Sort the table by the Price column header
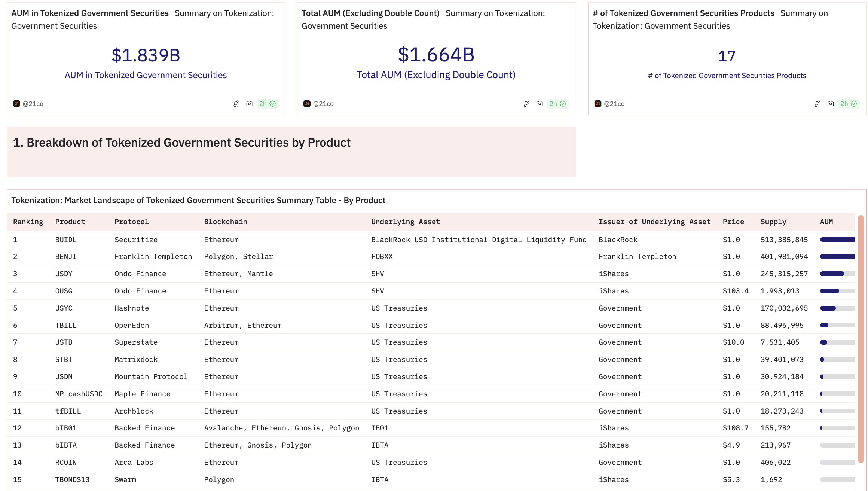The image size is (868, 491). pyautogui.click(x=733, y=222)
